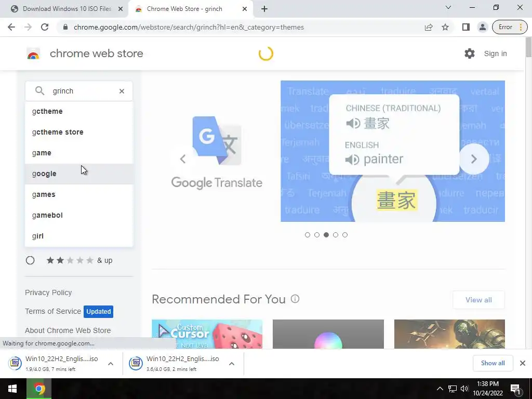
Task: Open the Custom Cursor extension card
Action: [207, 334]
